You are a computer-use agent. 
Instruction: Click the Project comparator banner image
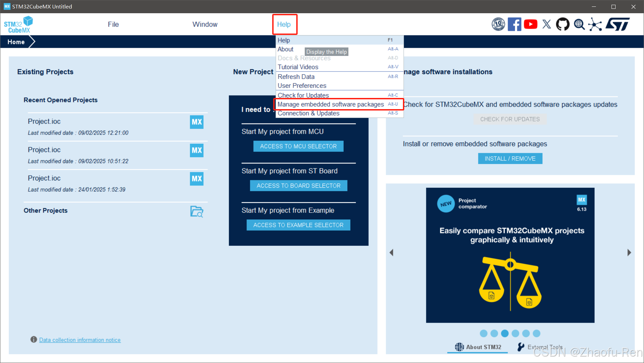coord(510,255)
